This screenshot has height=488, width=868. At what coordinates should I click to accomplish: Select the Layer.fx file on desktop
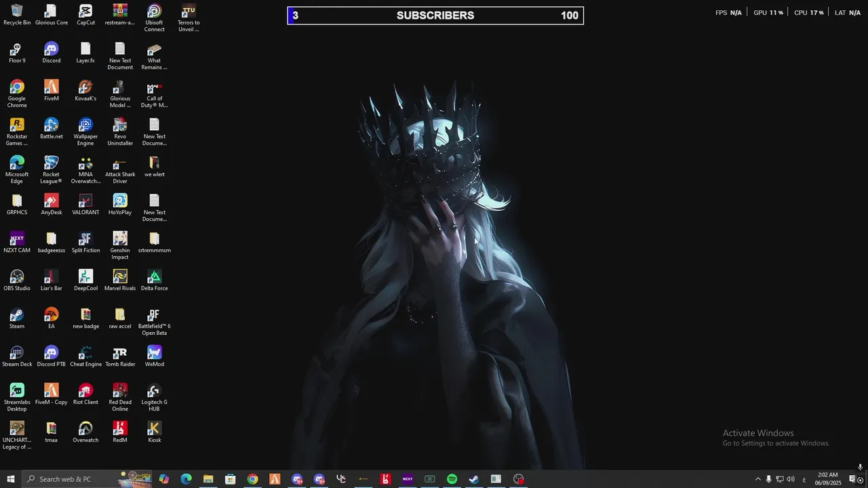pyautogui.click(x=85, y=53)
